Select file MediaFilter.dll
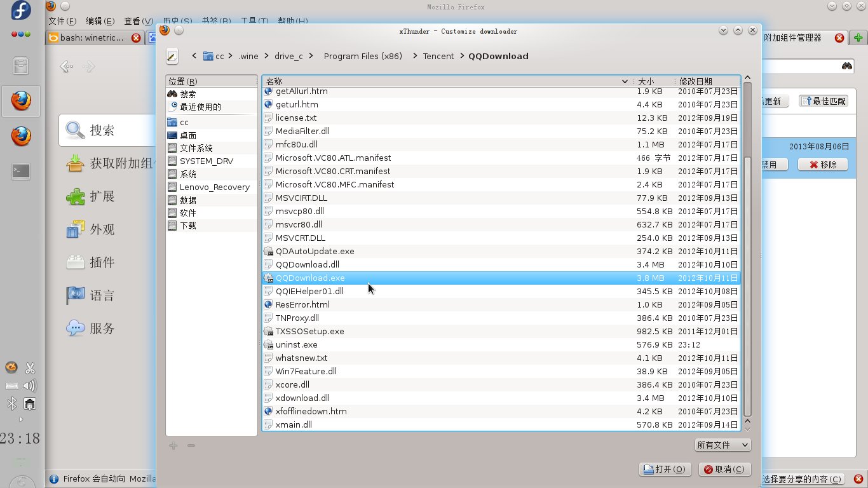 click(x=501, y=131)
